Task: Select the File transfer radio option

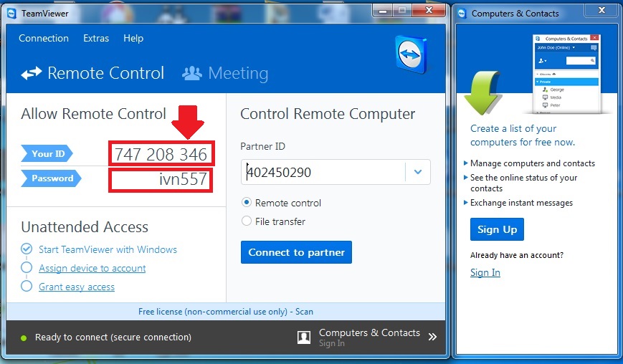Action: coord(247,221)
